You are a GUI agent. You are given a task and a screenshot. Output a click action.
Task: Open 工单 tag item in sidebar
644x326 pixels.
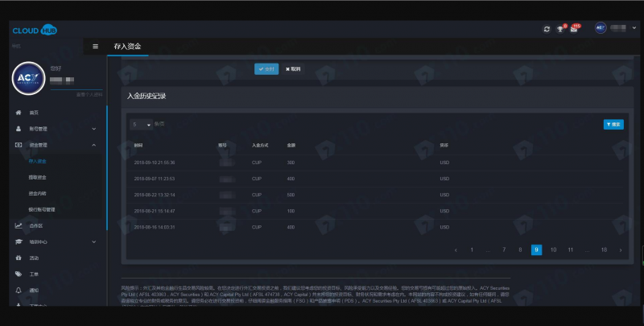pos(33,274)
